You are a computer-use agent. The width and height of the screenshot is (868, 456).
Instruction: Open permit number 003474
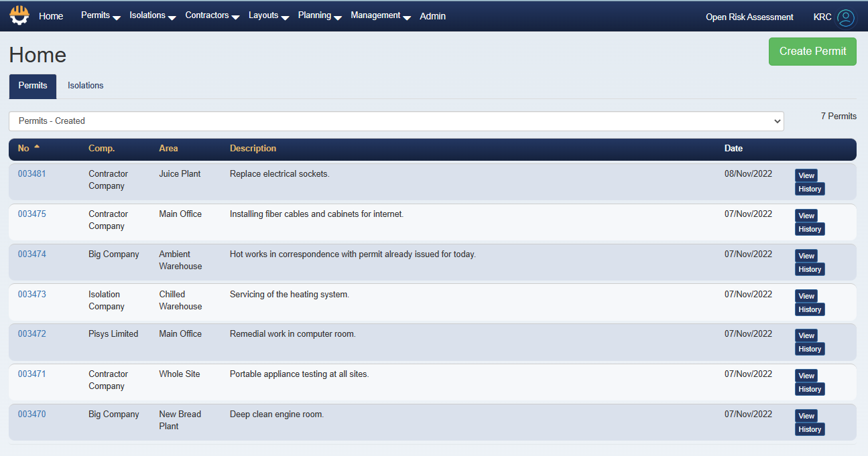point(32,254)
